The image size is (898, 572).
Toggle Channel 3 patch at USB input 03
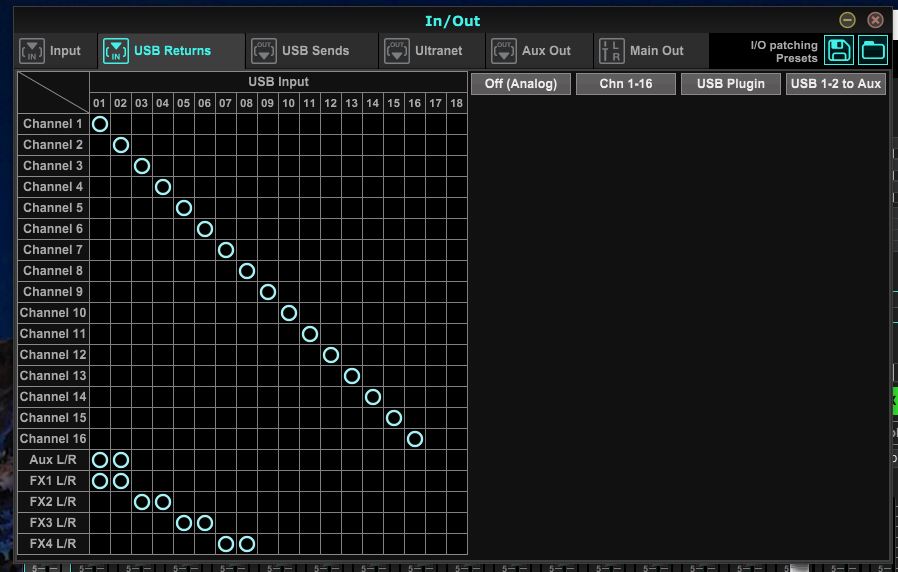click(142, 166)
